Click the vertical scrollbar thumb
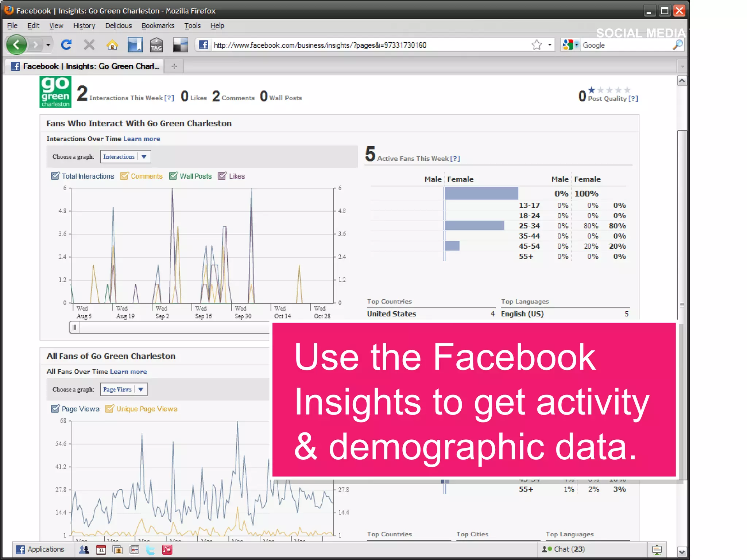747x560 pixels. pyautogui.click(x=682, y=306)
